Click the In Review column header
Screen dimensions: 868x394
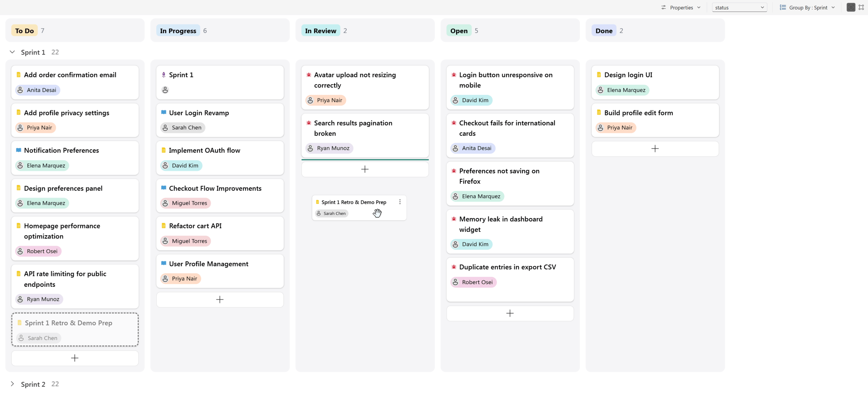pyautogui.click(x=320, y=31)
